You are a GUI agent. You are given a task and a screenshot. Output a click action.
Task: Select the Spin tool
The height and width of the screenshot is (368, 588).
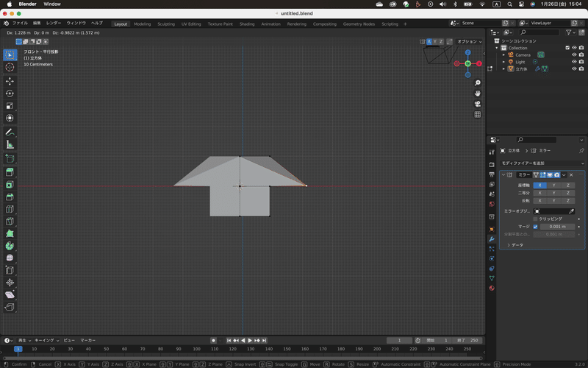[x=10, y=246]
